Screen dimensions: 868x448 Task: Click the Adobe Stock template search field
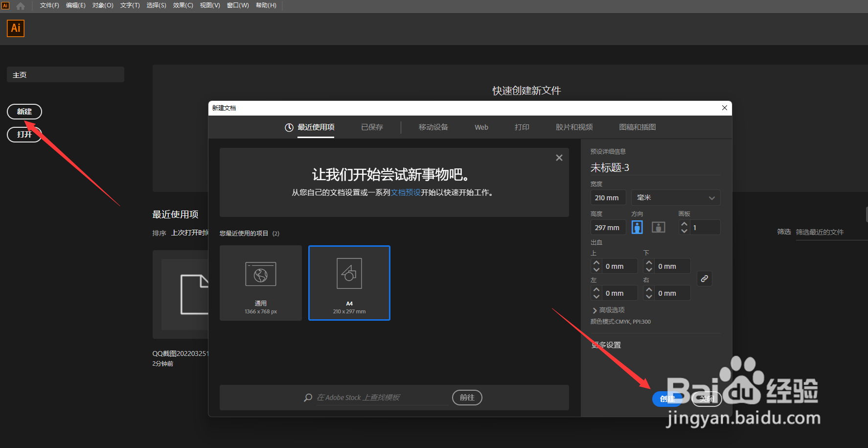coord(382,398)
